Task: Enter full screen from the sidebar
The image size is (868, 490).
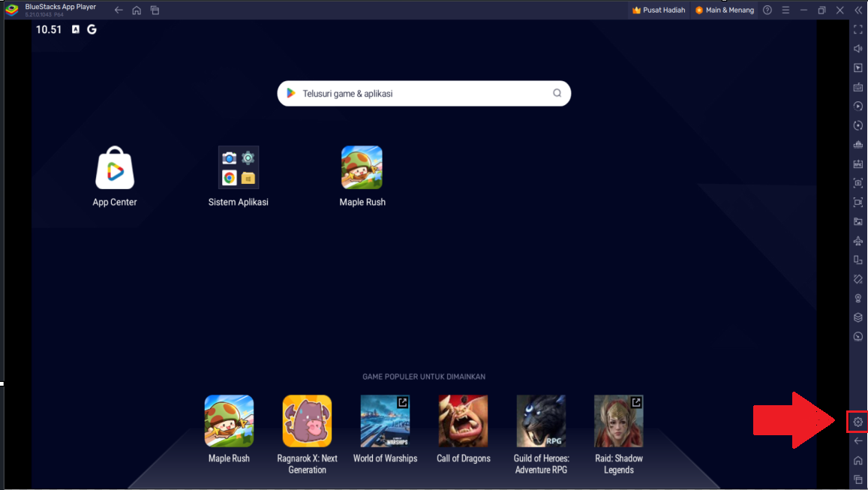Action: [x=857, y=29]
